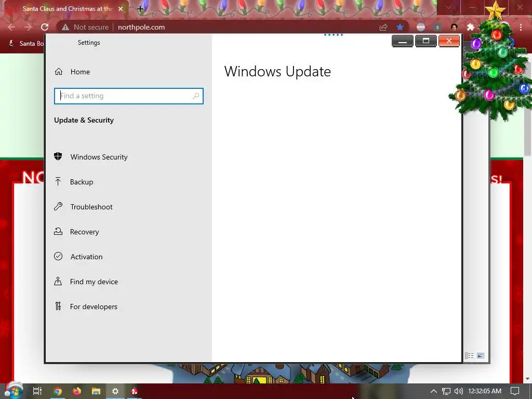Open the Activation settings page
532x399 pixels.
point(87,257)
